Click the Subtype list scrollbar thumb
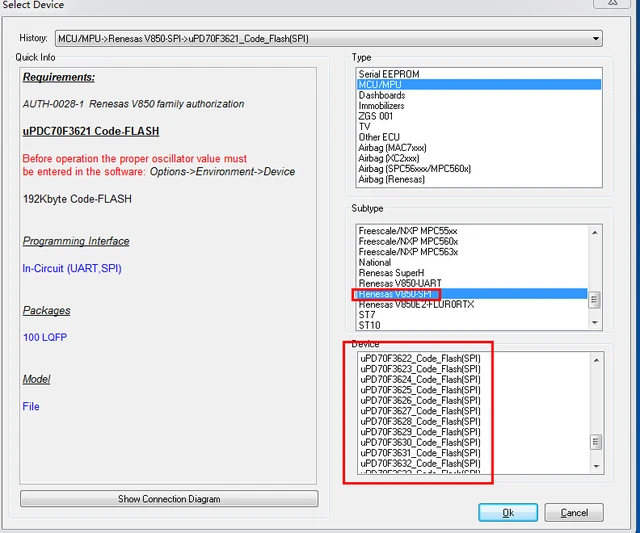 click(594, 300)
